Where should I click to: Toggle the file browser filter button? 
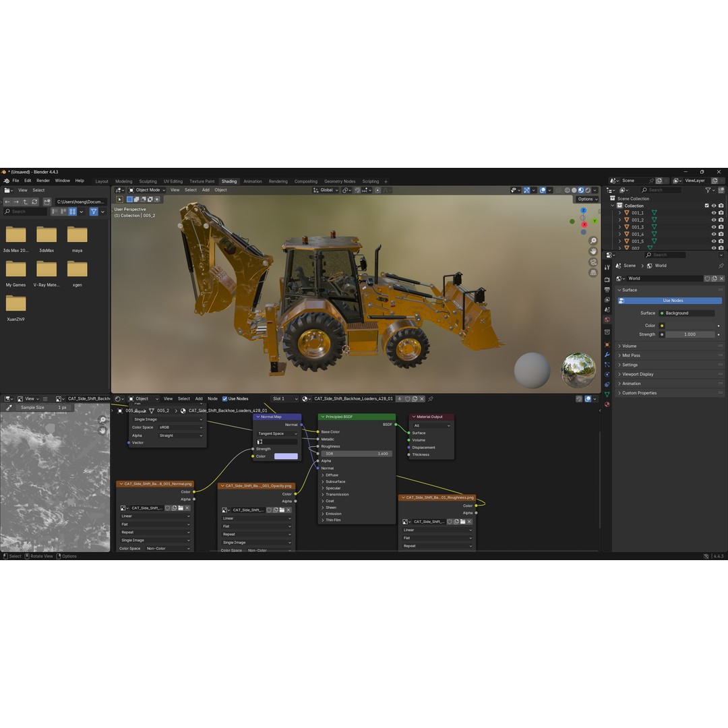pos(94,212)
